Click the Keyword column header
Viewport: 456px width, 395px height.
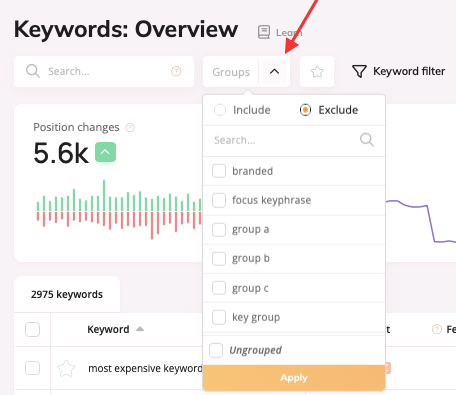click(108, 329)
